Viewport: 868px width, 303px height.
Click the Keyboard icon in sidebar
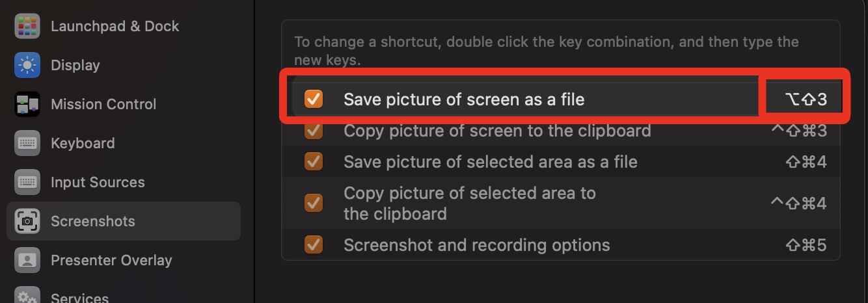[x=27, y=143]
